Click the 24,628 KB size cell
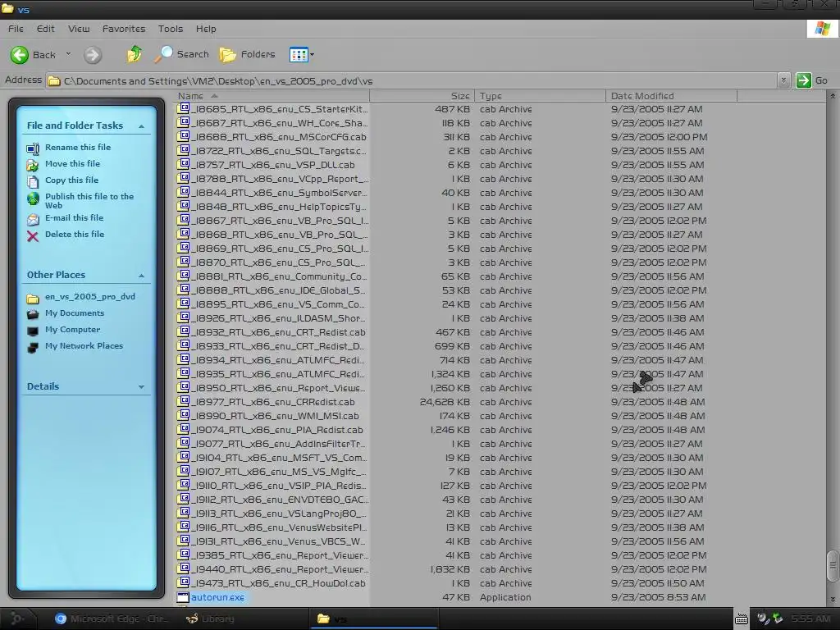 [x=445, y=402]
